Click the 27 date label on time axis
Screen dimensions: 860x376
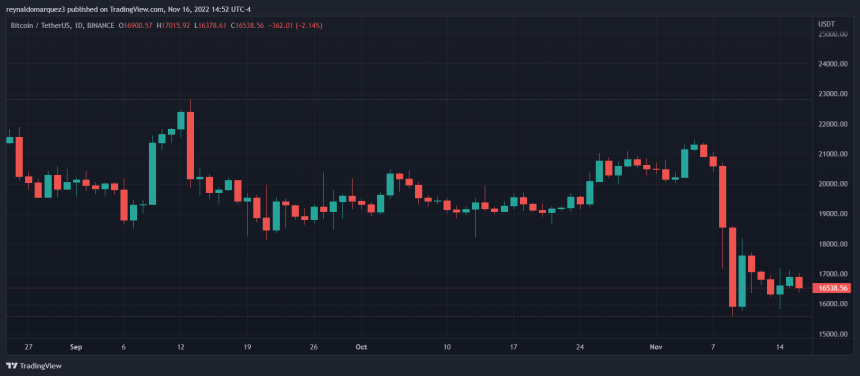[29, 347]
